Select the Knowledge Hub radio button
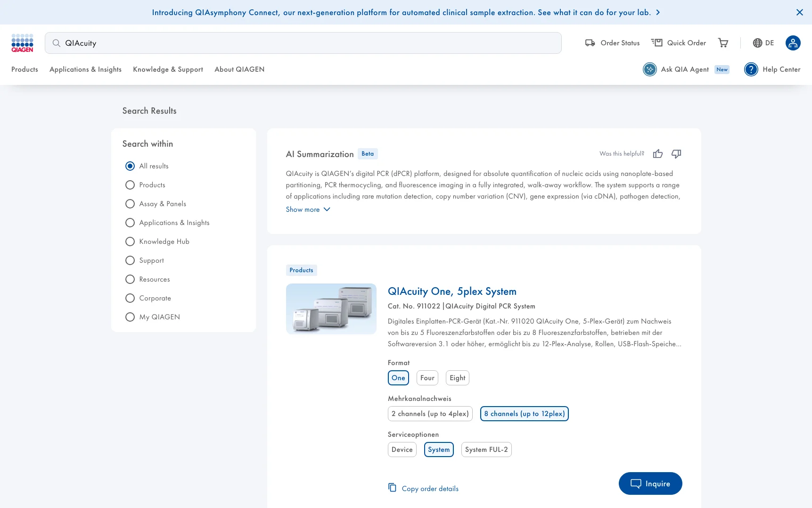 [x=130, y=242]
